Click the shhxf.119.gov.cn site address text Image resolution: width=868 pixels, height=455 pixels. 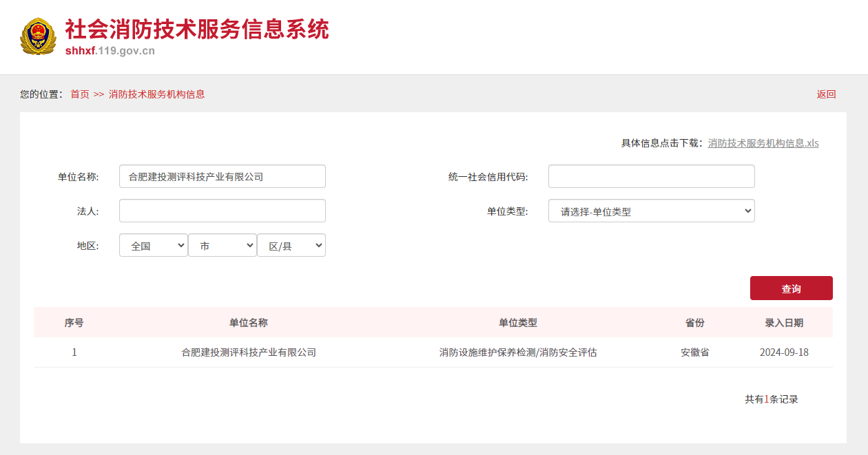point(110,51)
